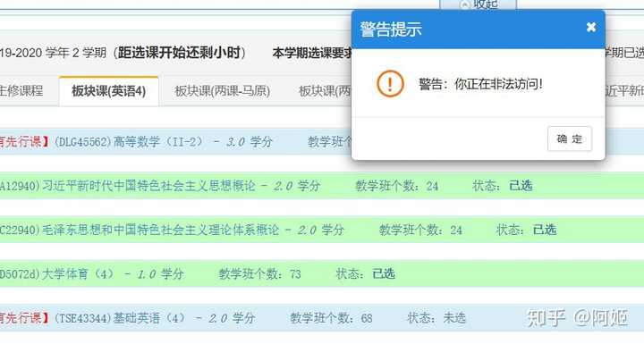Image resolution: width=644 pixels, height=344 pixels.
Task: Collapse the panel using 收起 button
Action: 478,4
